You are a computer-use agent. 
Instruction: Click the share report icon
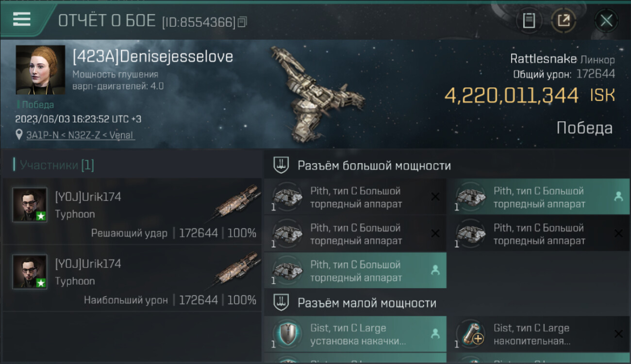pos(564,20)
